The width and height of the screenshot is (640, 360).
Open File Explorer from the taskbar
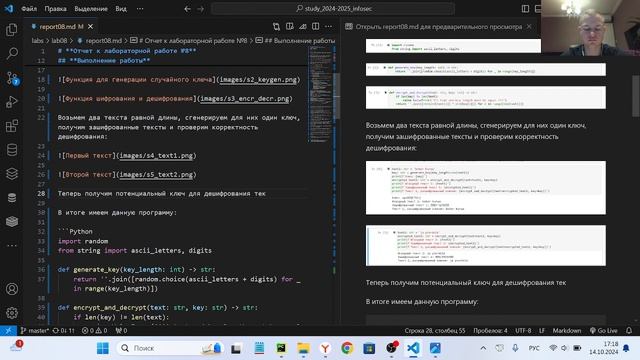(x=303, y=348)
